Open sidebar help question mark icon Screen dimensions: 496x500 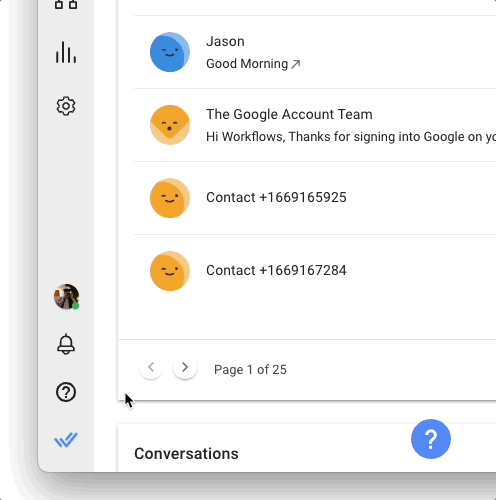[66, 392]
